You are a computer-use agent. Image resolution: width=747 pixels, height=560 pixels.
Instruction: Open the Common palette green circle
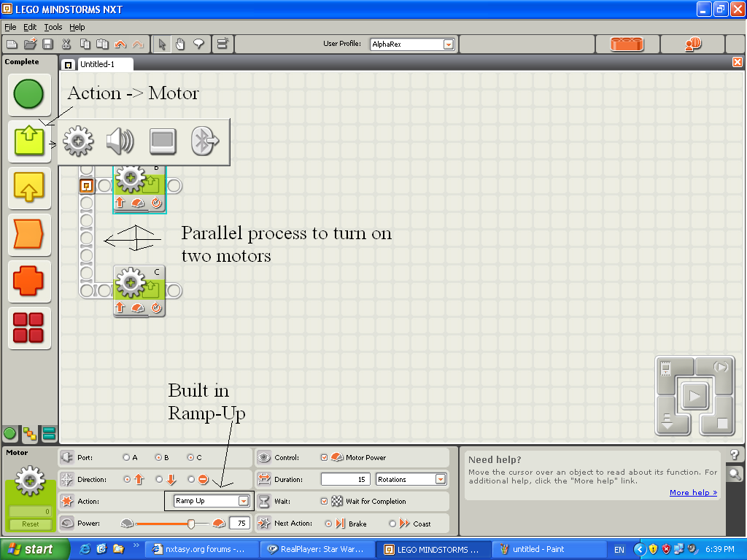pyautogui.click(x=28, y=94)
